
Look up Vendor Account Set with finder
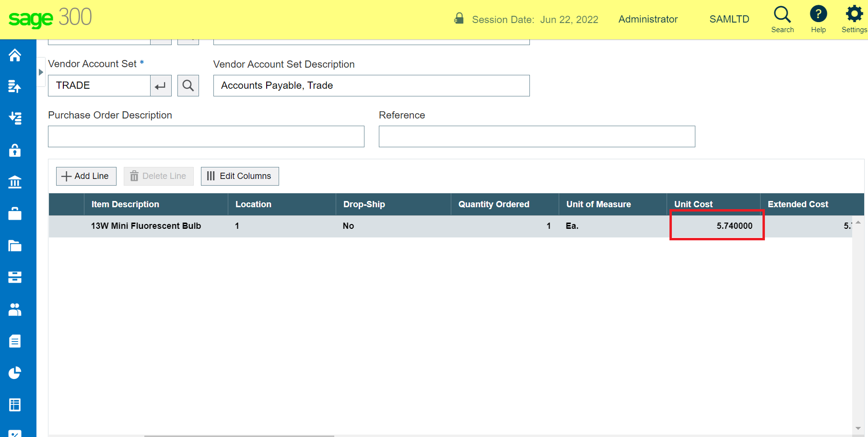188,86
